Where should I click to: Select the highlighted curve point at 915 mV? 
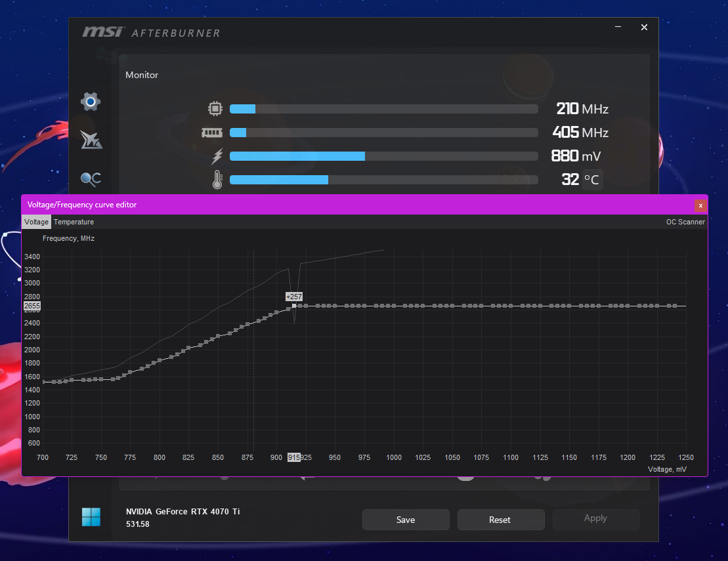(x=294, y=306)
